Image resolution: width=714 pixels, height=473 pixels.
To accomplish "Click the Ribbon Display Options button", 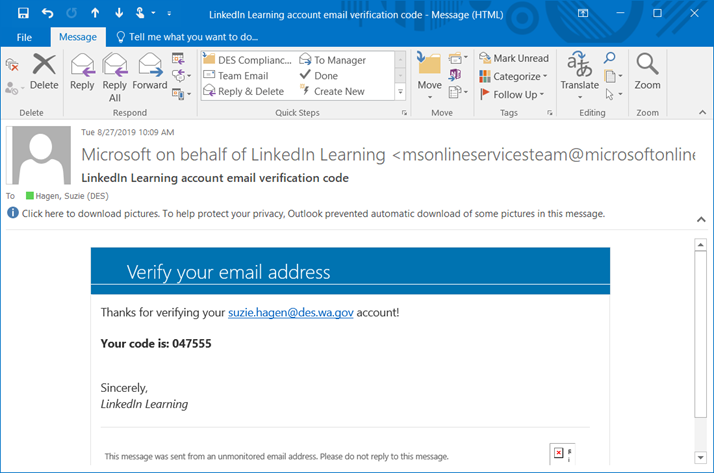I will pos(583,13).
